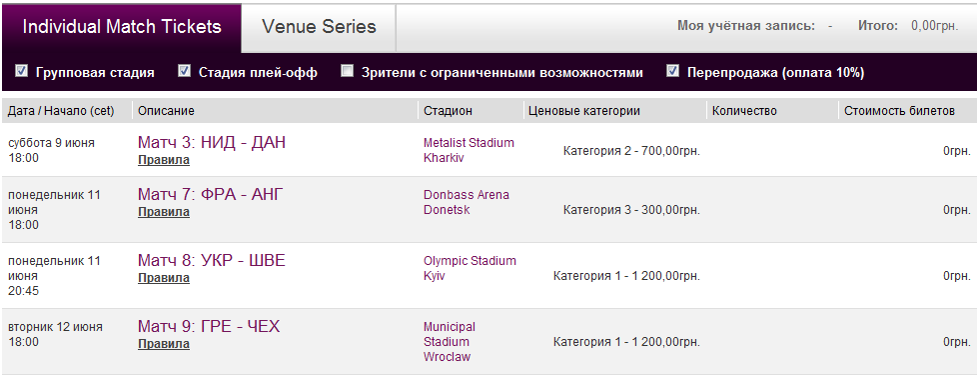Open Правила link under Матч 3

tap(164, 160)
